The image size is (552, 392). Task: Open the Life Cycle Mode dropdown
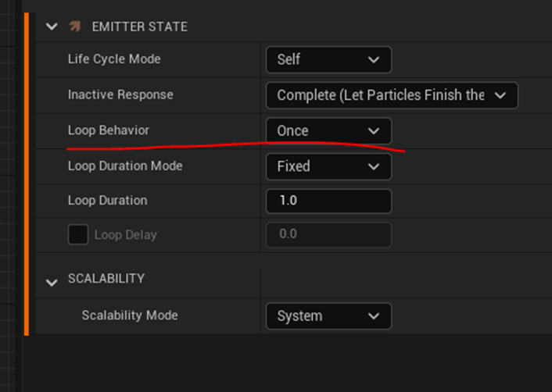[328, 59]
